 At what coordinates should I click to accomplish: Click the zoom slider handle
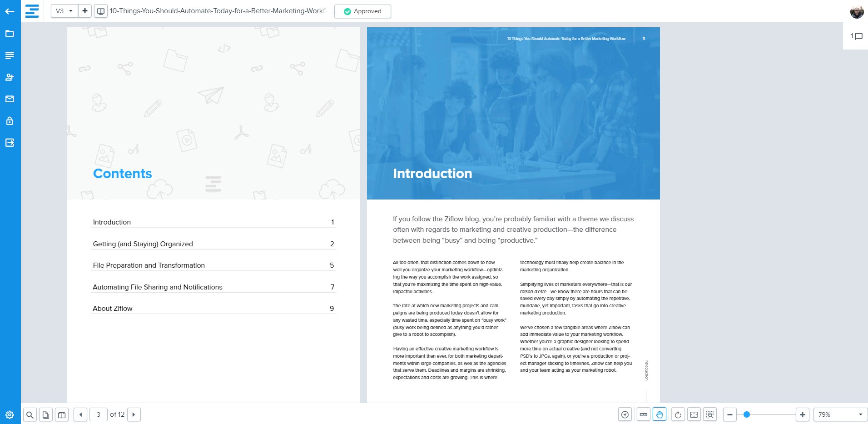coord(746,414)
